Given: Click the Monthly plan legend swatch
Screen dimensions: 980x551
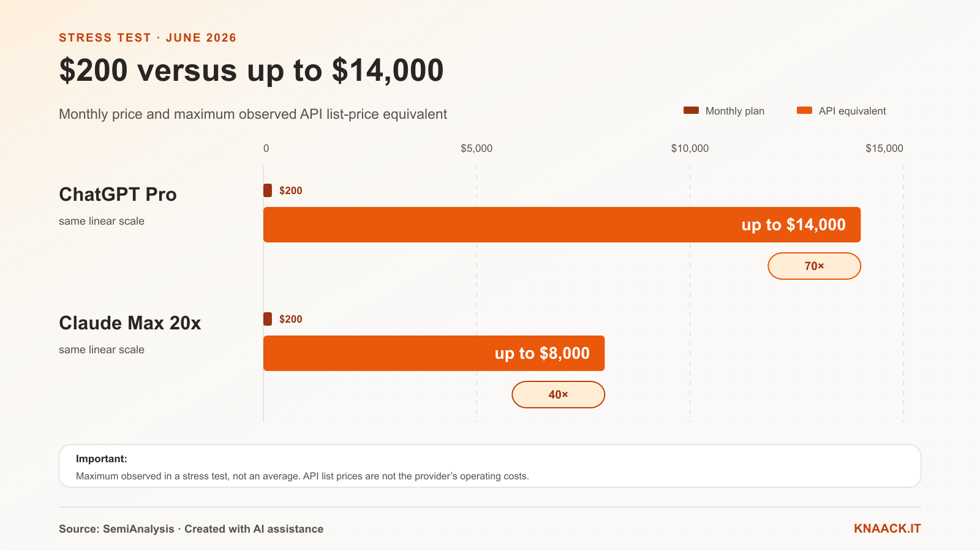Looking at the screenshot, I should [691, 110].
